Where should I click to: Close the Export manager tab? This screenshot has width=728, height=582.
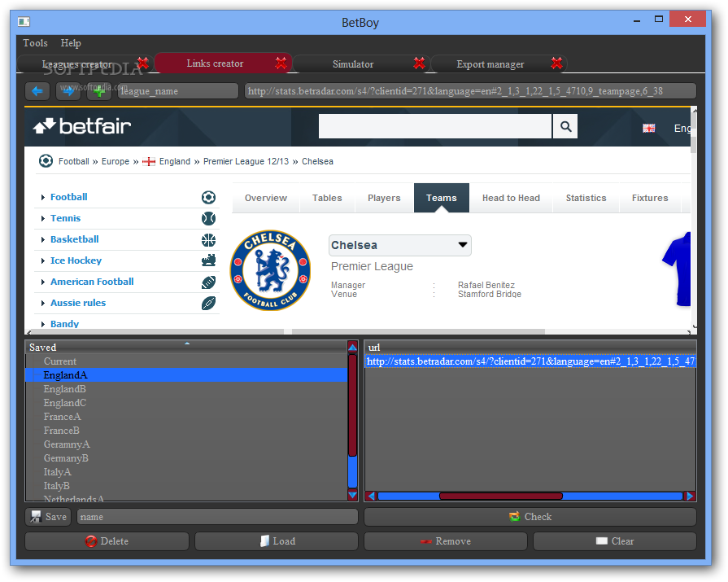click(x=556, y=63)
